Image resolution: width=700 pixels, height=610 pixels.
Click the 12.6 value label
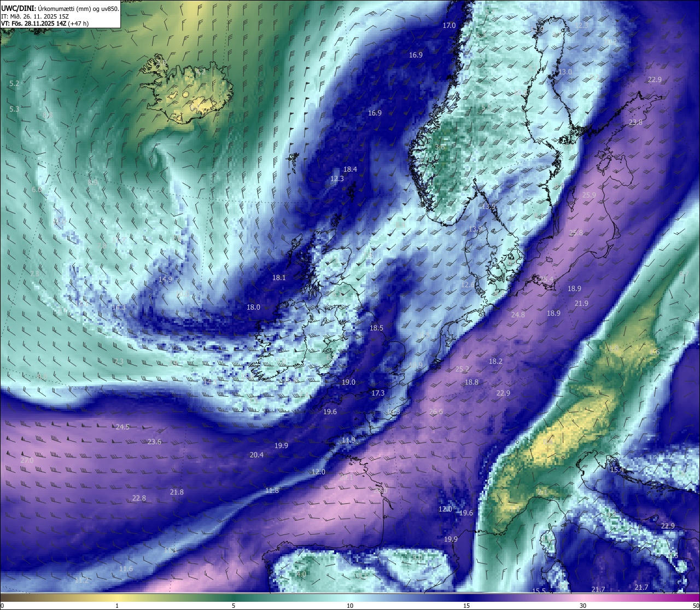468,284
